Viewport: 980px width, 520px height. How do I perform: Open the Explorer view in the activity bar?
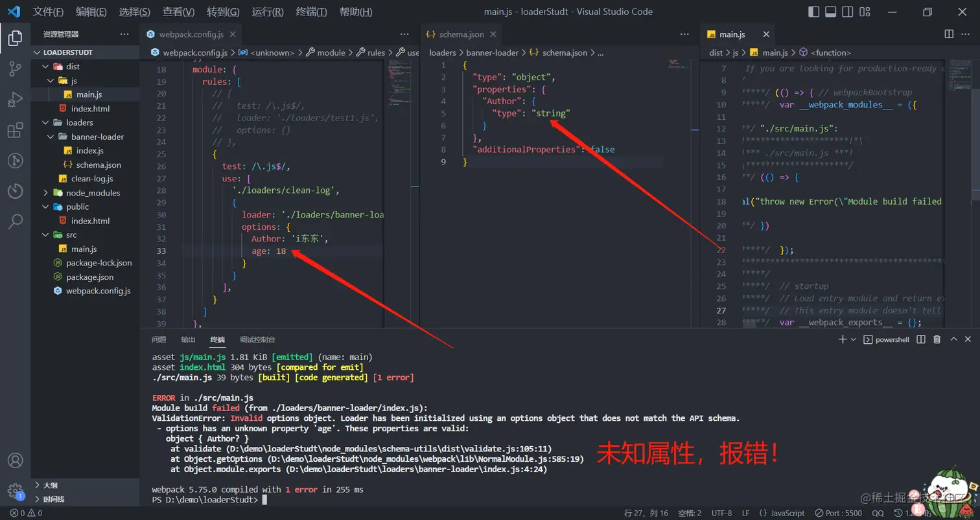(15, 38)
